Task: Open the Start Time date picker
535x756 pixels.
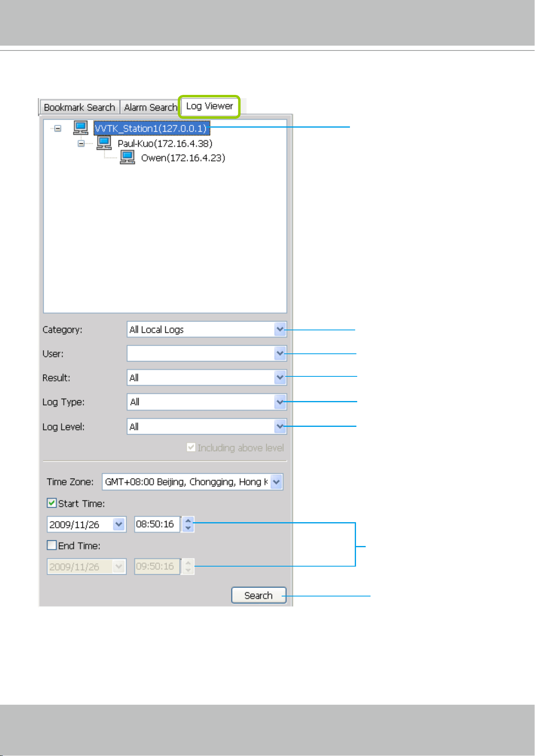Action: (x=118, y=524)
